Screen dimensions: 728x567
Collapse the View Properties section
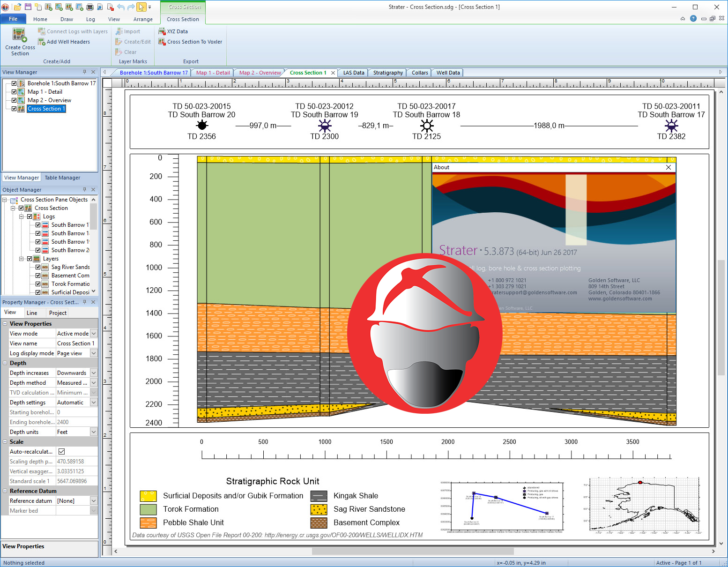pos(5,324)
